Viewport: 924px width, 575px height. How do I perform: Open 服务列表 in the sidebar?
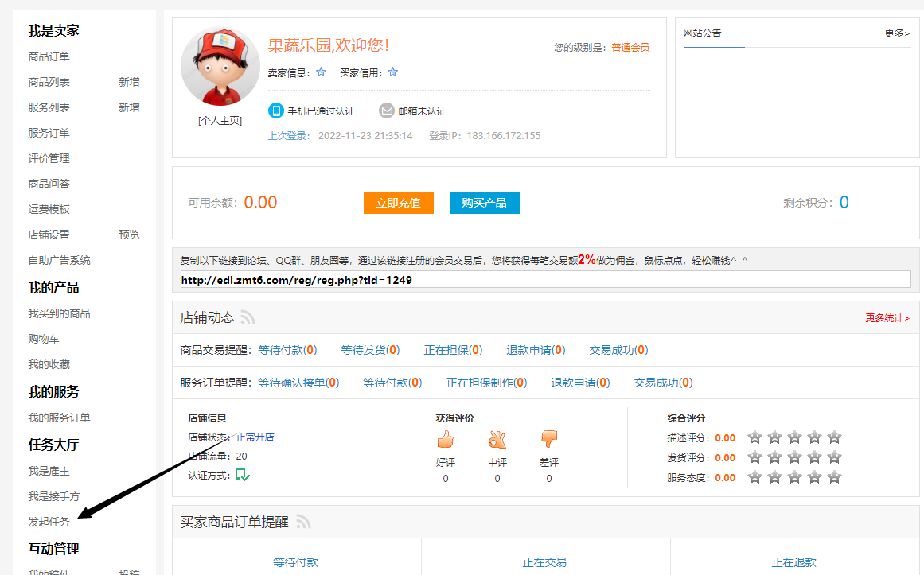[x=49, y=108]
